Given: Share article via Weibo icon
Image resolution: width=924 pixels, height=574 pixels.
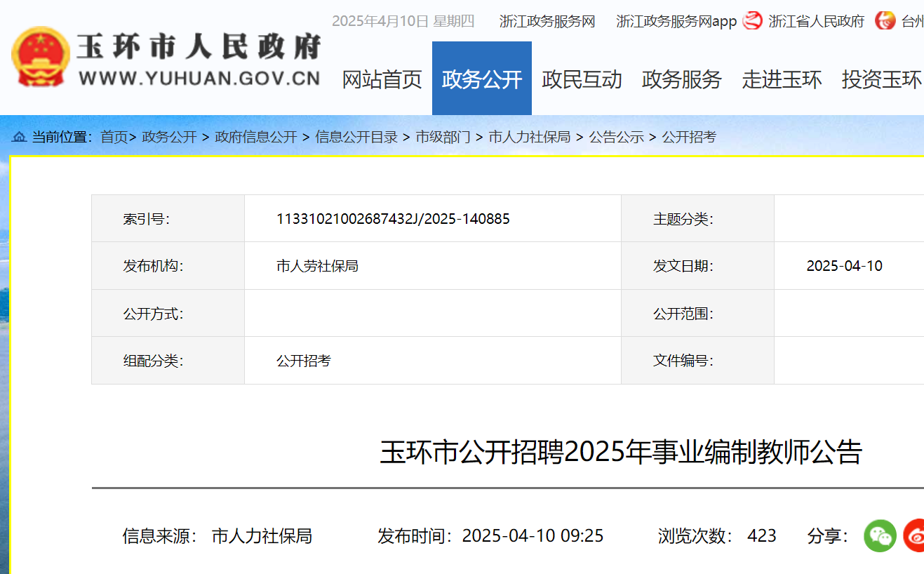Looking at the screenshot, I should 914,535.
